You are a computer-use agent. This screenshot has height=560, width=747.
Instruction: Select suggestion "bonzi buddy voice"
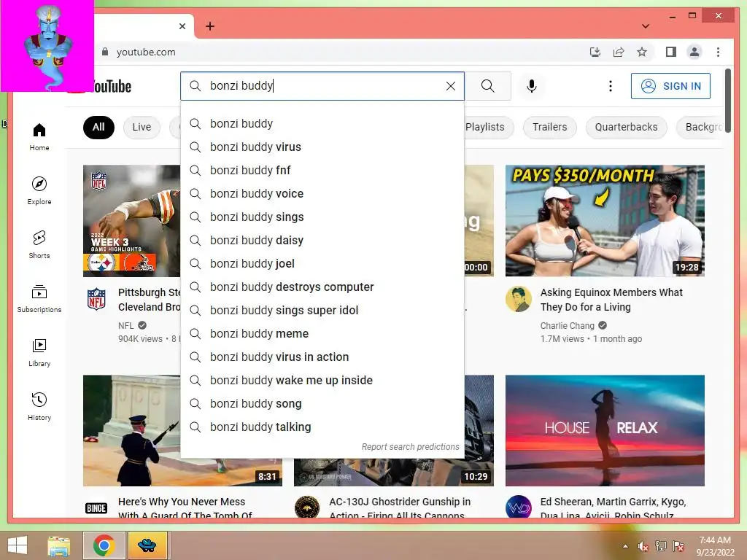click(322, 194)
